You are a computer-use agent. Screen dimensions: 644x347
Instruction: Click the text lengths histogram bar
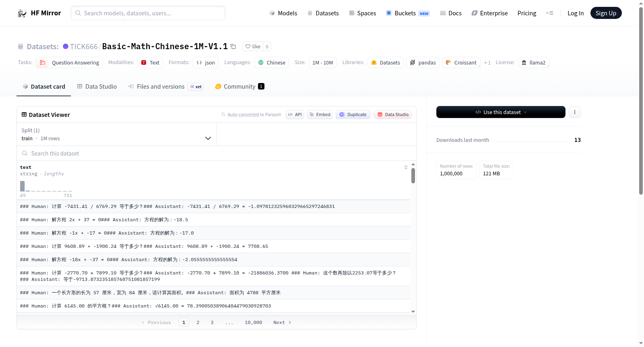23,186
